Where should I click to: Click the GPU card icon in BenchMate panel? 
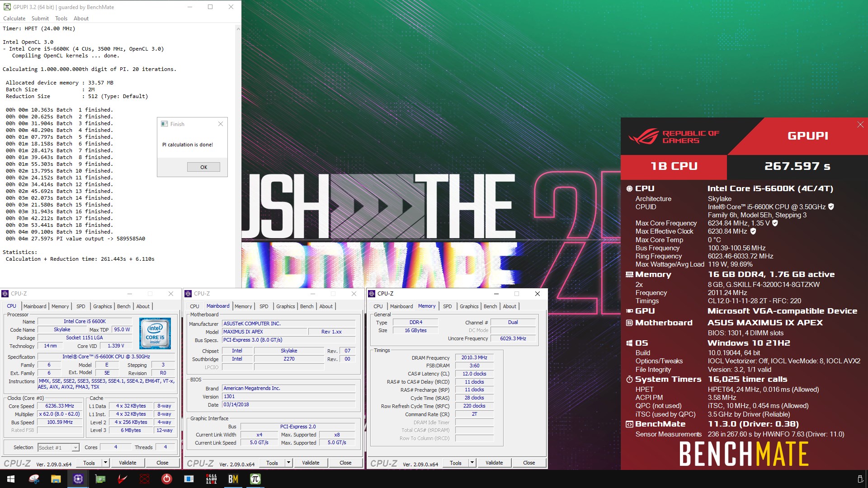coord(629,311)
